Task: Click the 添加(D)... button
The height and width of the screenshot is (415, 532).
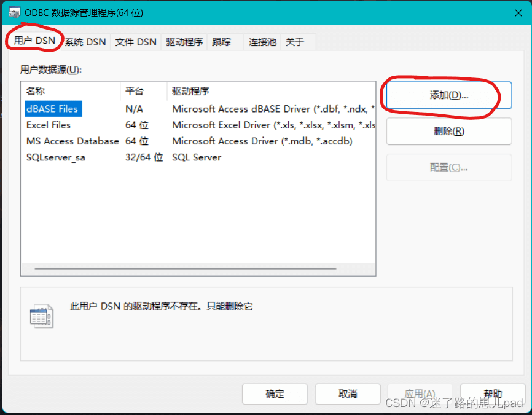Action: 449,95
